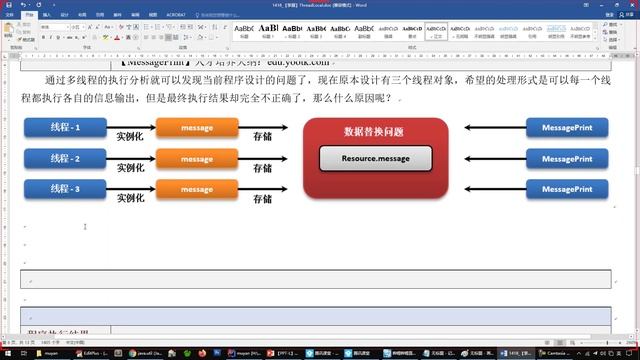Click the Share button
This screenshot has height=360, width=640.
click(627, 15)
